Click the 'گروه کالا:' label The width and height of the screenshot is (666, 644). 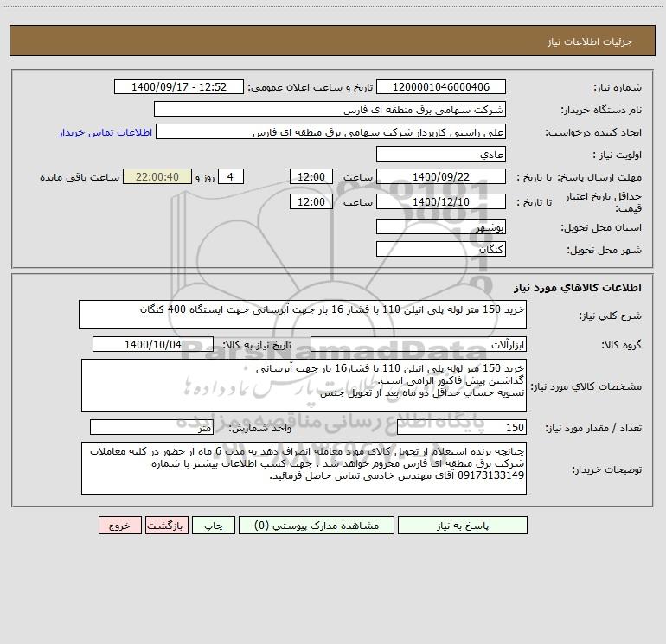pos(621,346)
